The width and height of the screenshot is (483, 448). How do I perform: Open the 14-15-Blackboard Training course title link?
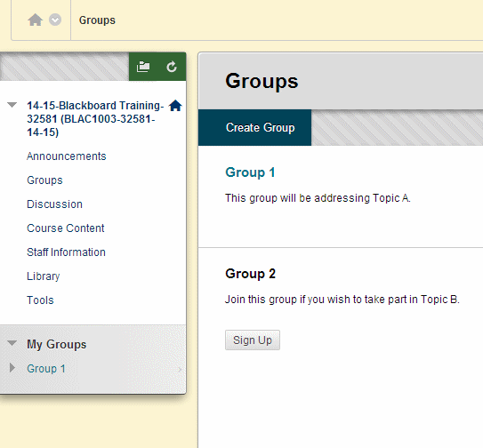(x=95, y=119)
